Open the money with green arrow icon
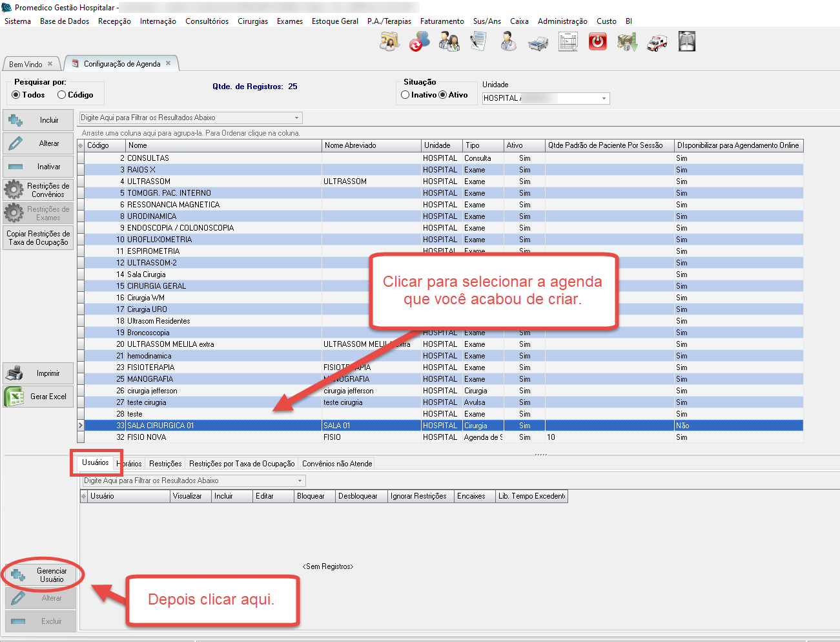The width and height of the screenshot is (840, 642). [x=627, y=43]
